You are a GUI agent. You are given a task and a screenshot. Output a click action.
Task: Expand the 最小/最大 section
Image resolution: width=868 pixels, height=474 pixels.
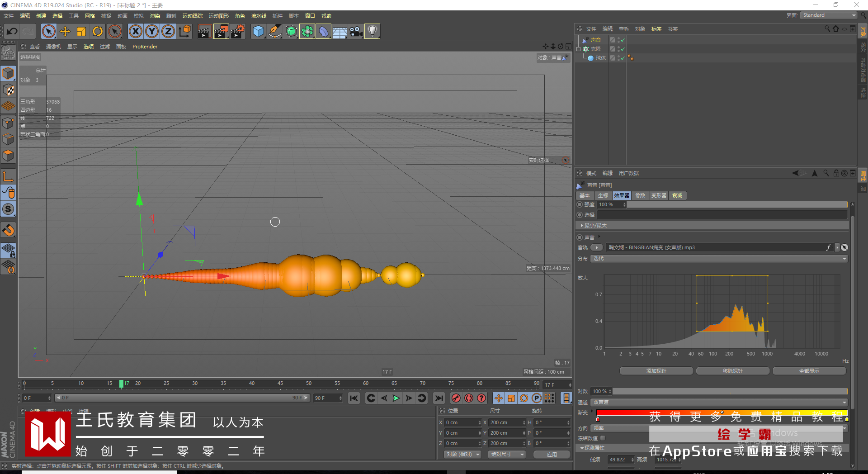[713, 225]
